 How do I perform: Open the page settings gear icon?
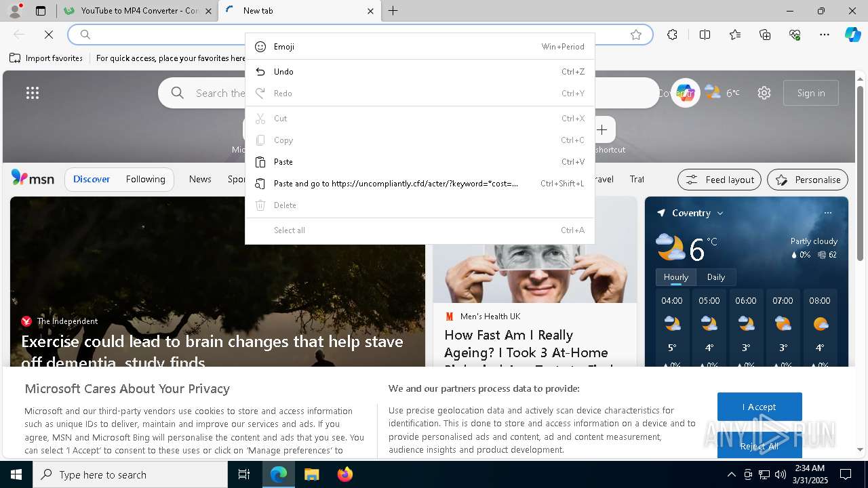click(x=764, y=93)
